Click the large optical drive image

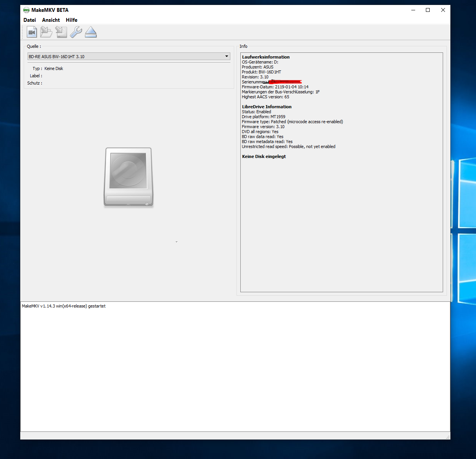pos(129,177)
